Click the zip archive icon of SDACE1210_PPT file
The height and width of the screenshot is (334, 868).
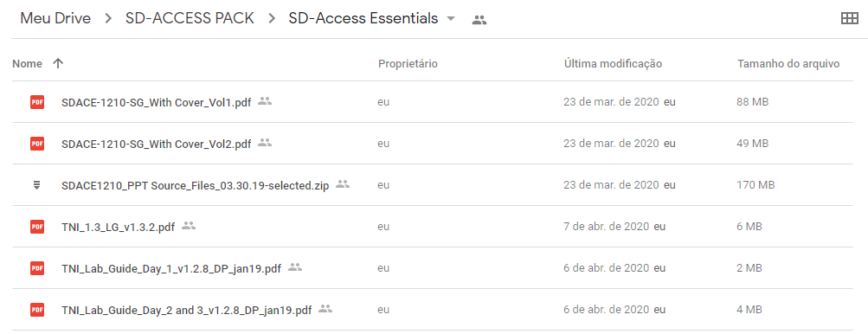[x=37, y=185]
